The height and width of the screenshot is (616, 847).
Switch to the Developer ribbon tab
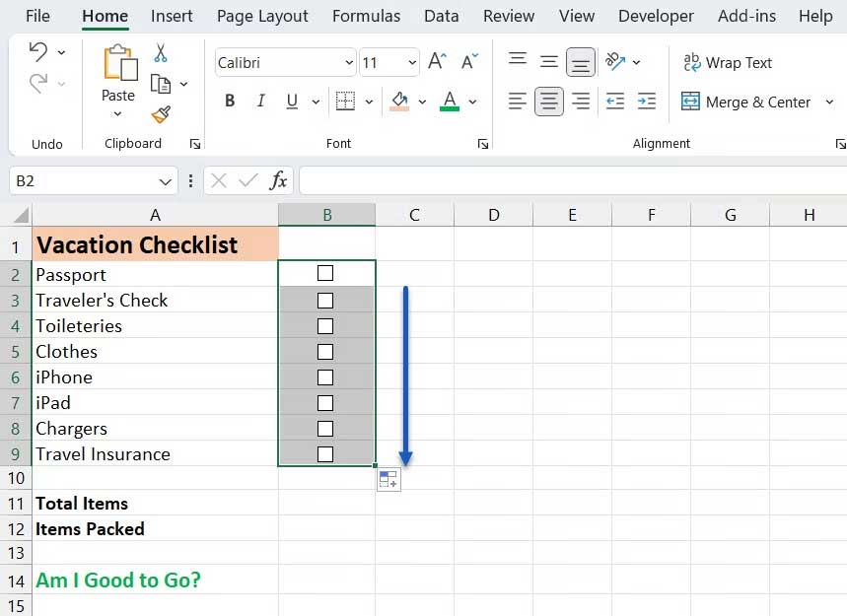pyautogui.click(x=656, y=16)
